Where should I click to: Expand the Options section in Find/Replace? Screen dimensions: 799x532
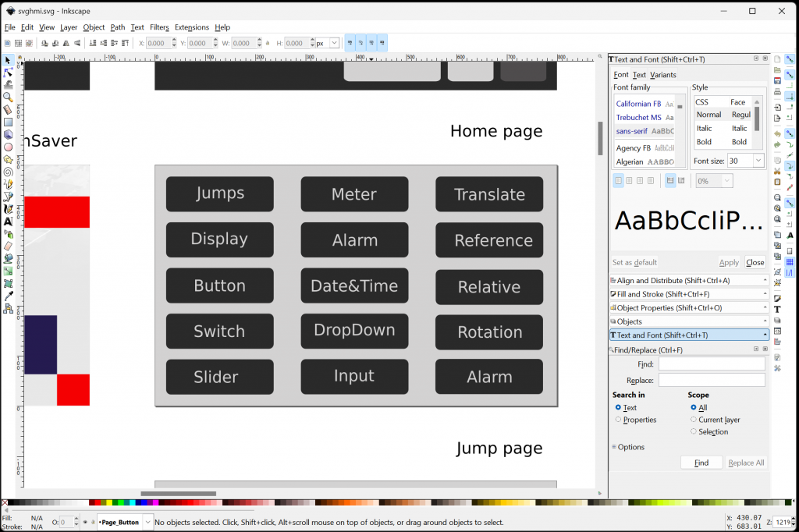point(629,447)
